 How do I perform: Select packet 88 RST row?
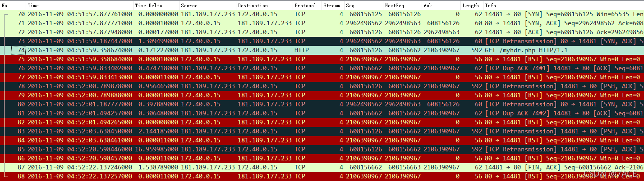click(322, 176)
